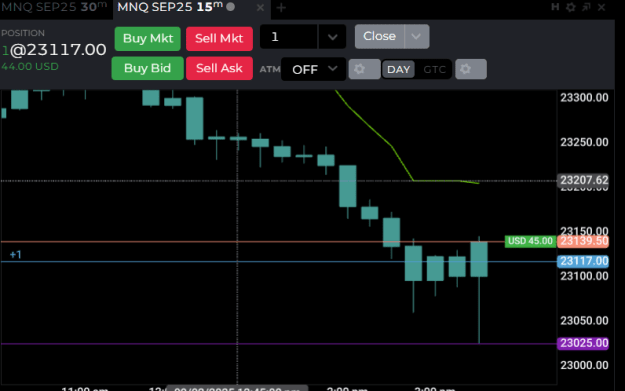The image size is (625, 391).
Task: Click the 23100.00 price axis label
Action: 584,276
